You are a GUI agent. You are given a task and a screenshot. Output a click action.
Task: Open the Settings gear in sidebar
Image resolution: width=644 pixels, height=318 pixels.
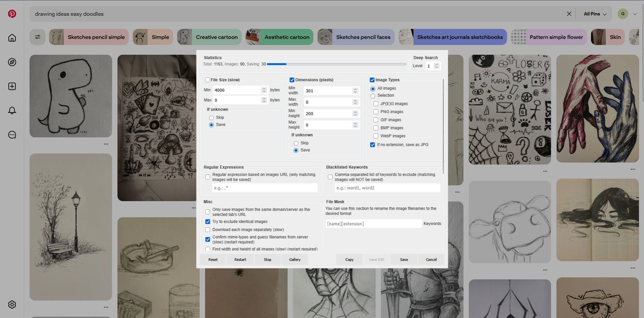tap(12, 305)
